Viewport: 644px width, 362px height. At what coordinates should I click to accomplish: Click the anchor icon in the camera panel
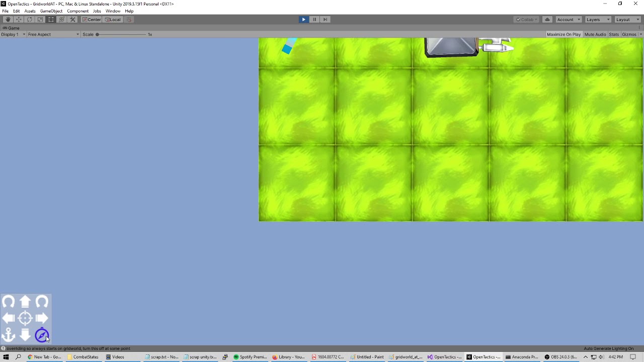coord(8,335)
